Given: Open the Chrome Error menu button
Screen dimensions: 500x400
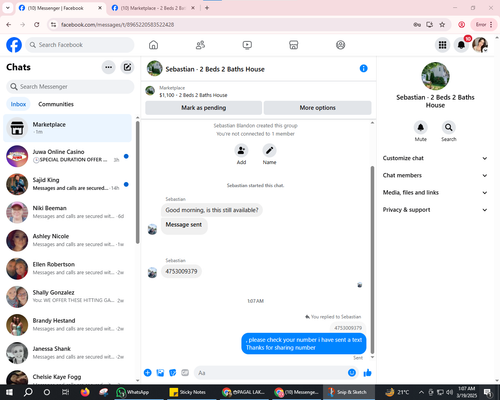Looking at the screenshot, I should click(x=483, y=24).
